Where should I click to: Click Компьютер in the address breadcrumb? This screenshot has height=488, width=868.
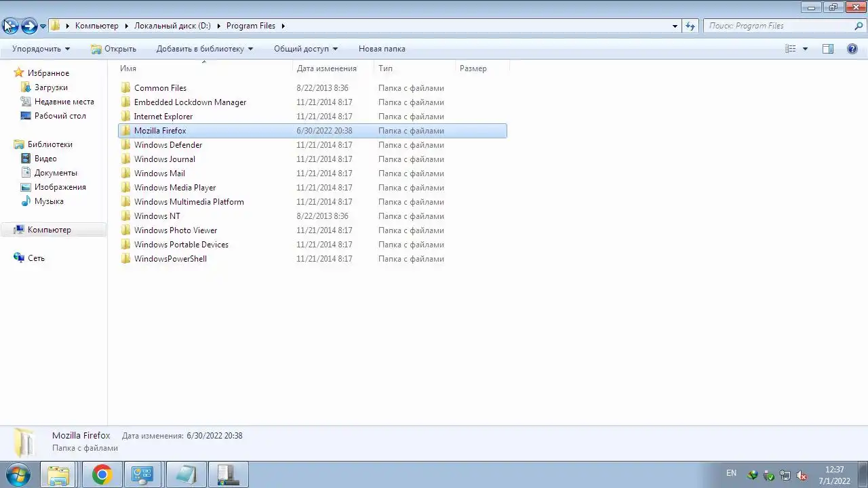(97, 26)
